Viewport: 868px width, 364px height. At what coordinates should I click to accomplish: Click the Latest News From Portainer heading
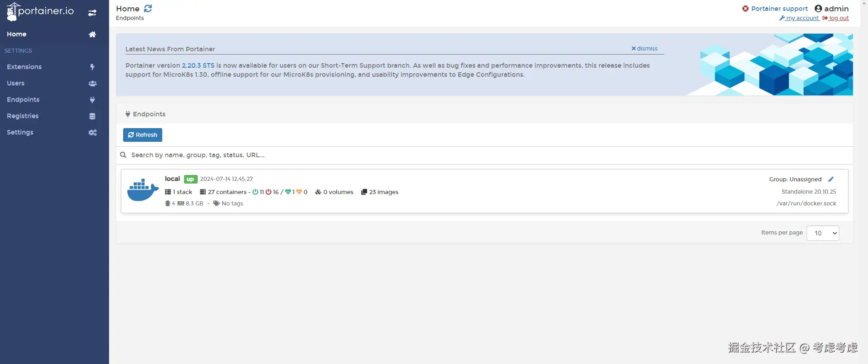pyautogui.click(x=170, y=49)
